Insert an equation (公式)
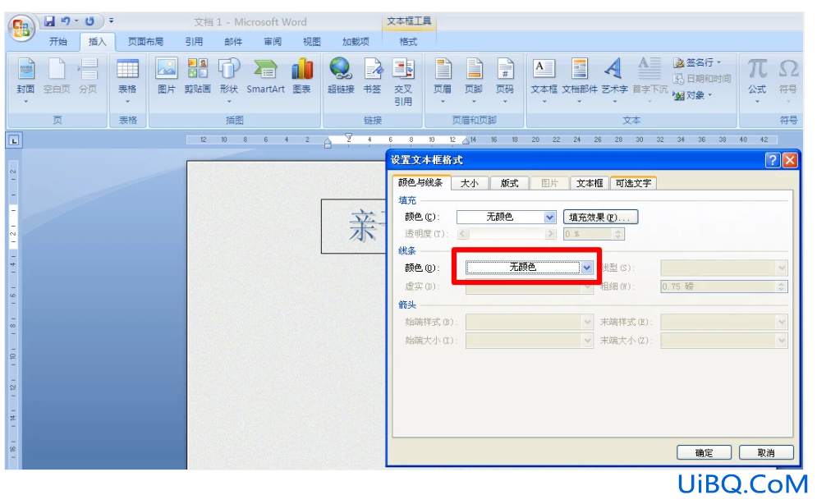Viewport: 817px width, 504px height. coord(757,80)
